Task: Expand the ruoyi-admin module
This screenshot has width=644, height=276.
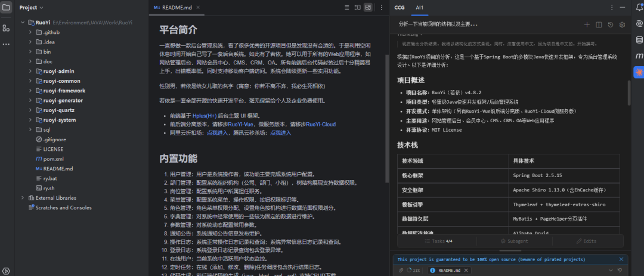Action: (x=30, y=71)
